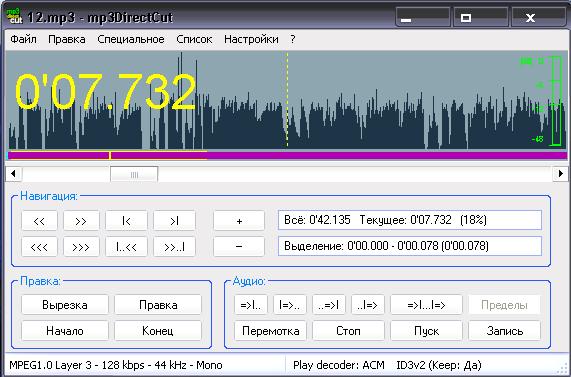The width and height of the screenshot is (571, 377).
Task: Step forward with the >> navigation button
Action: (81, 221)
